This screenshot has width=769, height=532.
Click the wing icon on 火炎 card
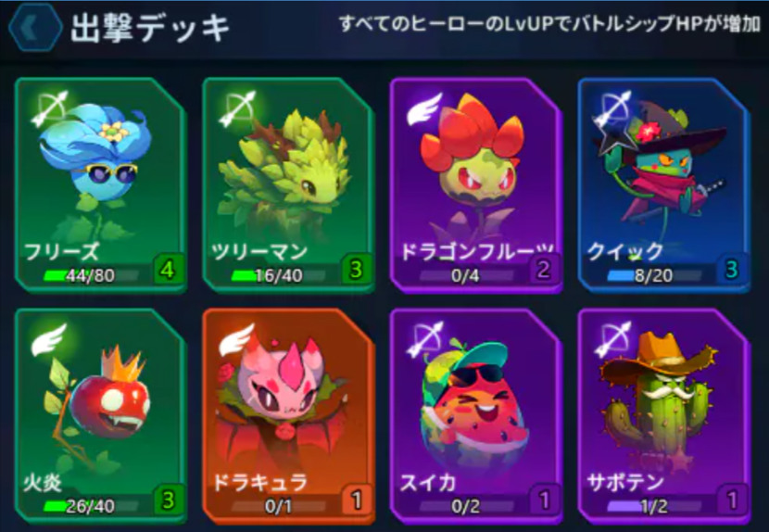49,339
